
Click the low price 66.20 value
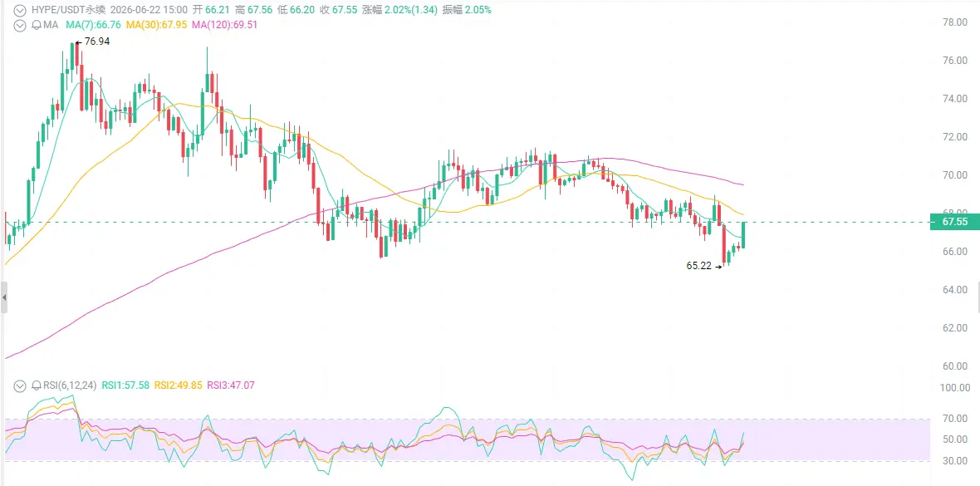click(302, 10)
